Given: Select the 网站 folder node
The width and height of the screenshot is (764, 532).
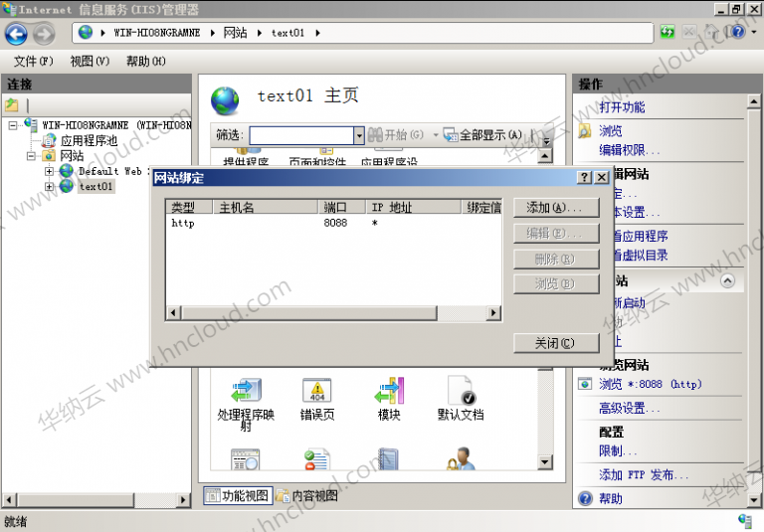Looking at the screenshot, I should [x=72, y=156].
